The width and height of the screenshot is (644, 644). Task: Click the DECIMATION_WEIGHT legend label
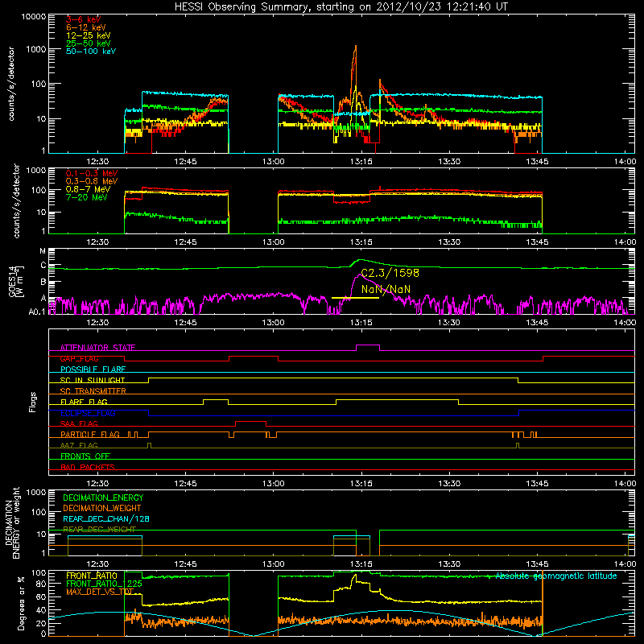click(x=102, y=509)
